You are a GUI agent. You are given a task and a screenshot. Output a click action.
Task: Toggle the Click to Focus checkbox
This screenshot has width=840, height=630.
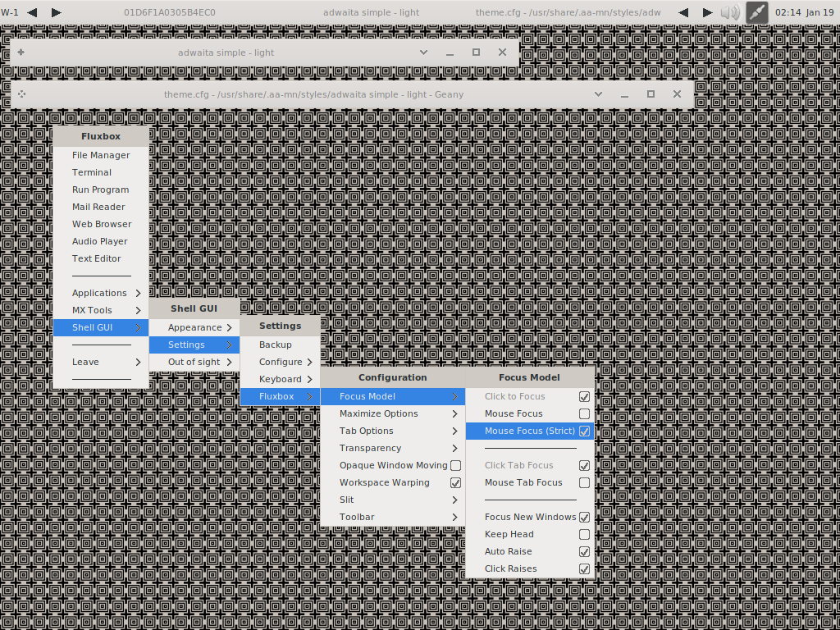tap(584, 397)
